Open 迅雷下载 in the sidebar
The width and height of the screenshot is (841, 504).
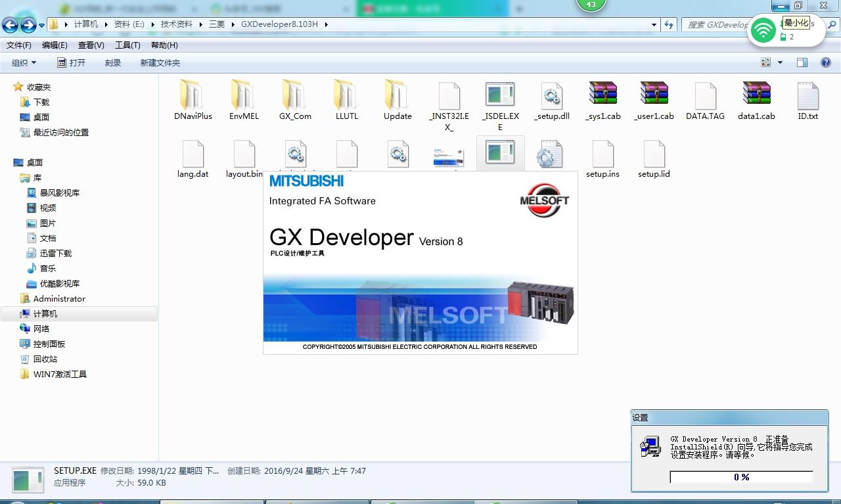tap(56, 253)
